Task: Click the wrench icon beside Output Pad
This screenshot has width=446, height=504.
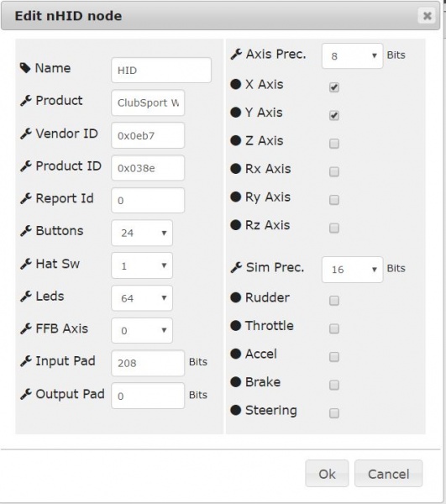Action: 26,394
